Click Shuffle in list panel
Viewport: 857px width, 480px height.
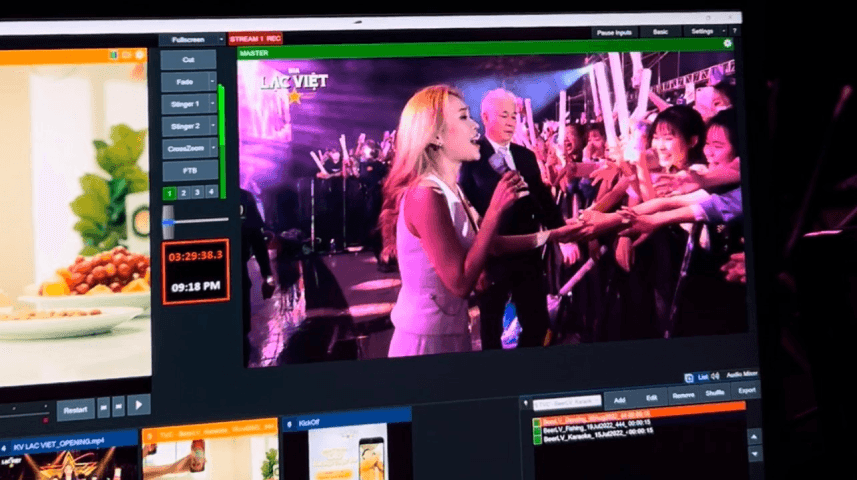715,393
